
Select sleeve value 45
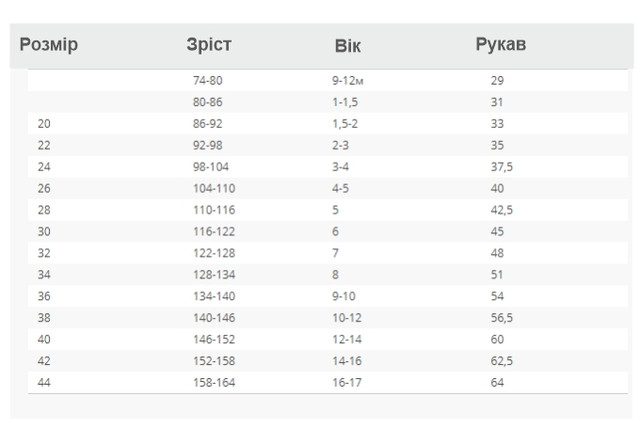497,231
